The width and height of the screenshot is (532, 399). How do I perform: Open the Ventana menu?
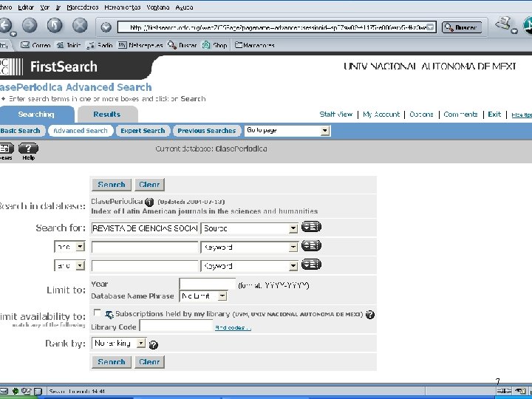pyautogui.click(x=158, y=7)
